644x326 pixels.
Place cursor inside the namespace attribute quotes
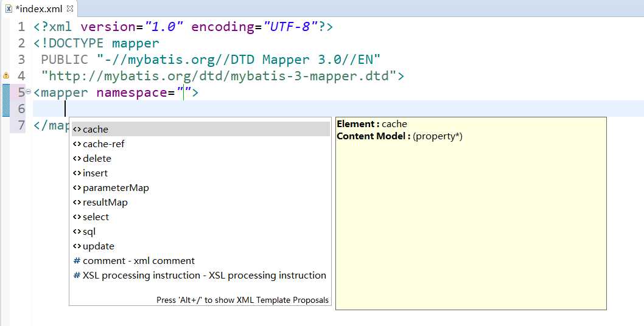pos(184,92)
